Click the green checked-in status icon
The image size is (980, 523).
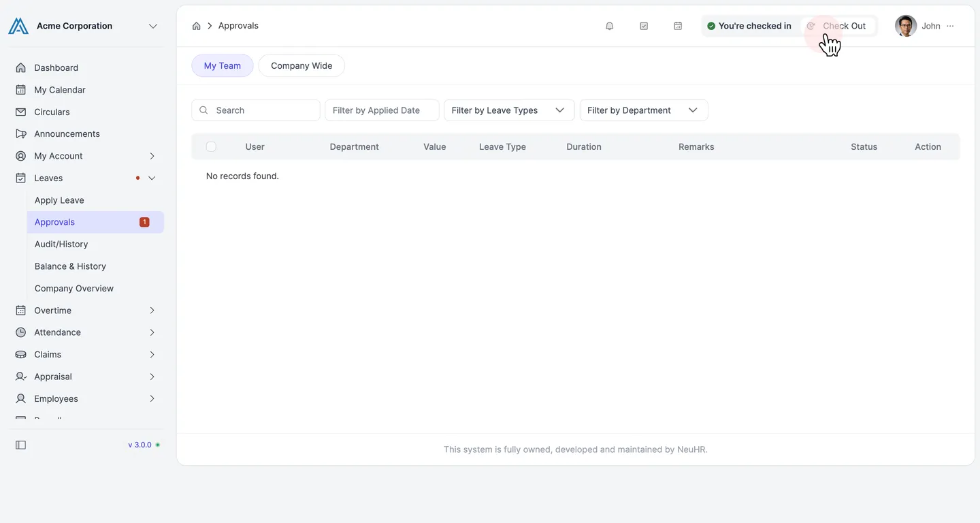click(711, 26)
